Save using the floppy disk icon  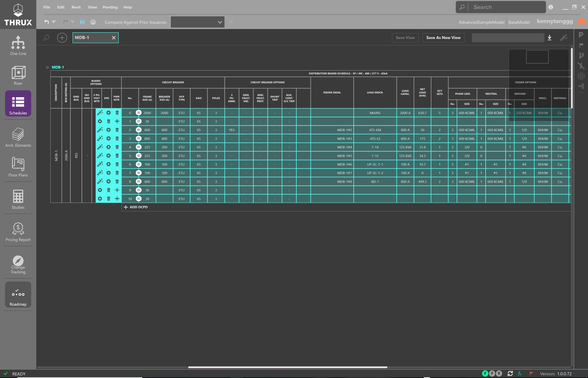click(x=82, y=22)
